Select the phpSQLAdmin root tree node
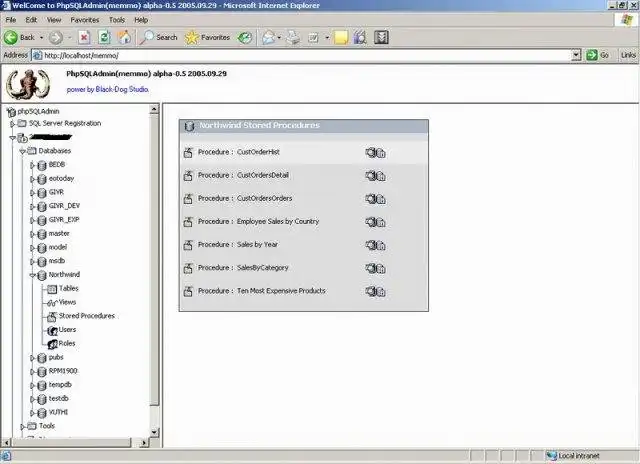 [38, 111]
